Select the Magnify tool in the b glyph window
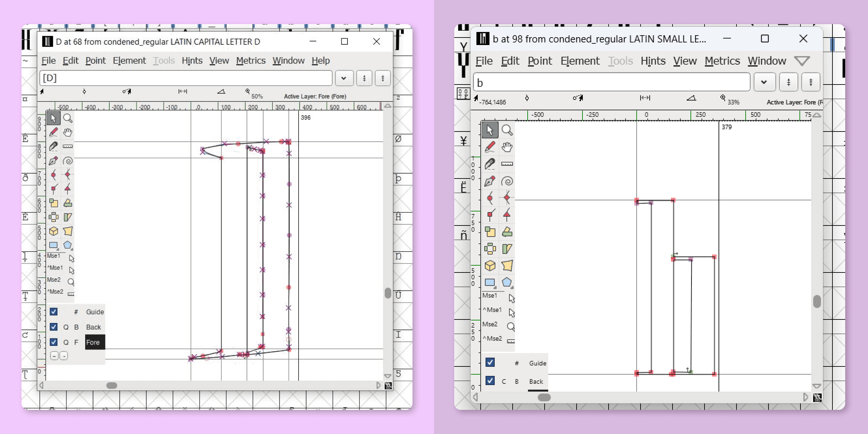 507,130
